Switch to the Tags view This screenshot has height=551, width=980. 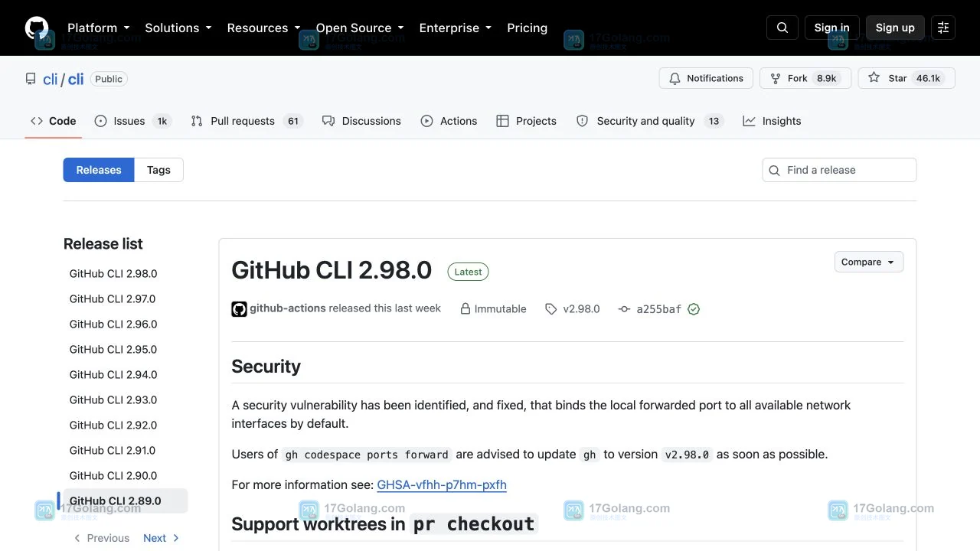coord(158,170)
